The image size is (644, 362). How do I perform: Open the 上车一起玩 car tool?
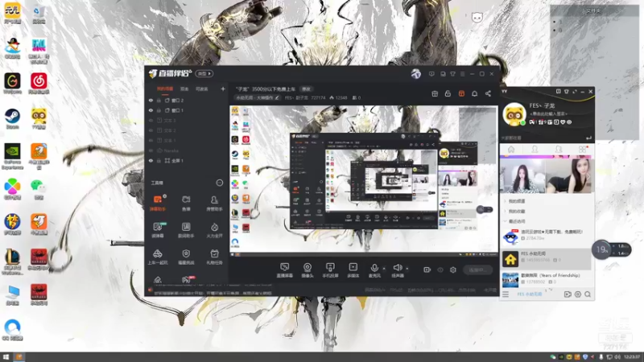tap(158, 257)
